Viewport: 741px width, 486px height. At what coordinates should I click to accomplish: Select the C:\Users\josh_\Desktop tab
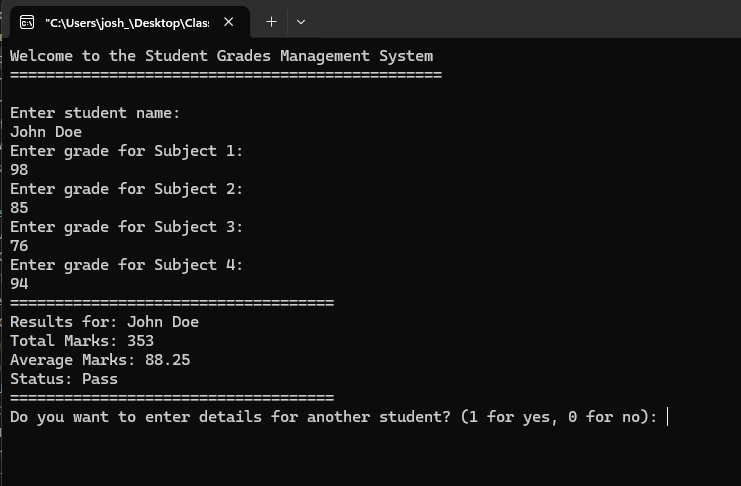click(127, 21)
